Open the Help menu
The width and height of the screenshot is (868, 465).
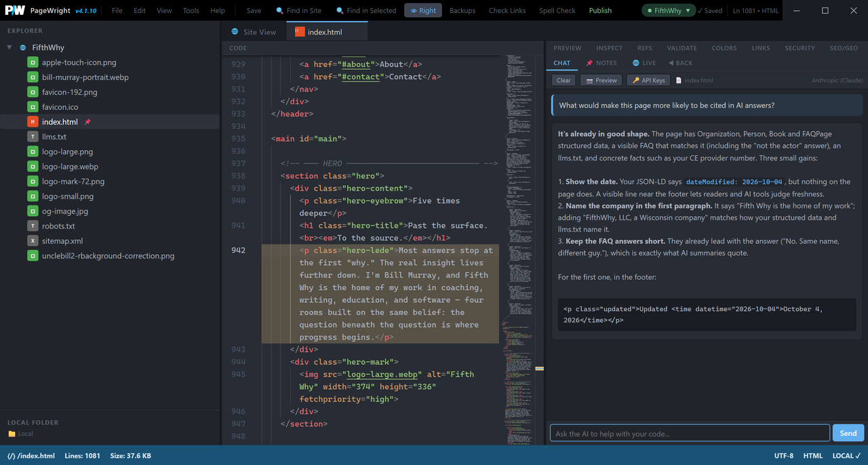pyautogui.click(x=218, y=11)
